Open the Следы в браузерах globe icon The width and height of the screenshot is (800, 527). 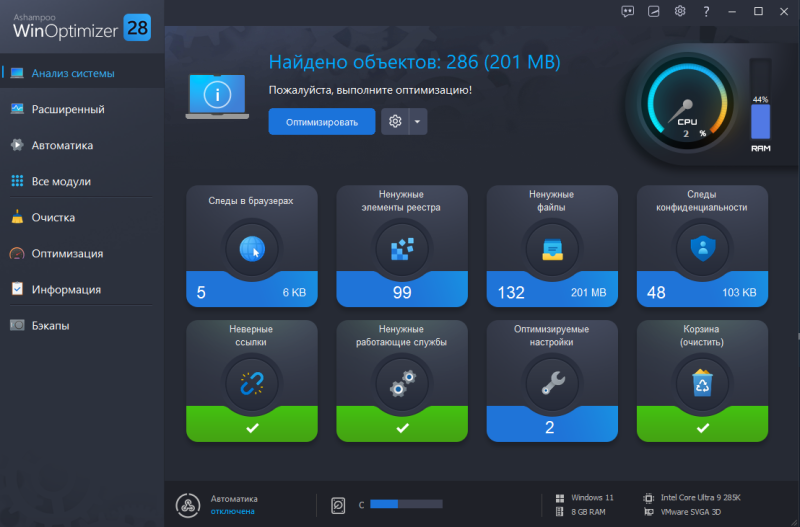pos(252,249)
